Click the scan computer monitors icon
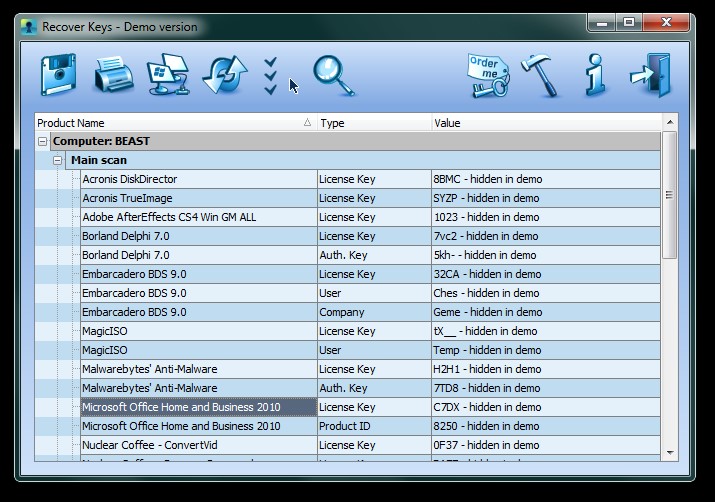This screenshot has height=502, width=715. [x=167, y=75]
